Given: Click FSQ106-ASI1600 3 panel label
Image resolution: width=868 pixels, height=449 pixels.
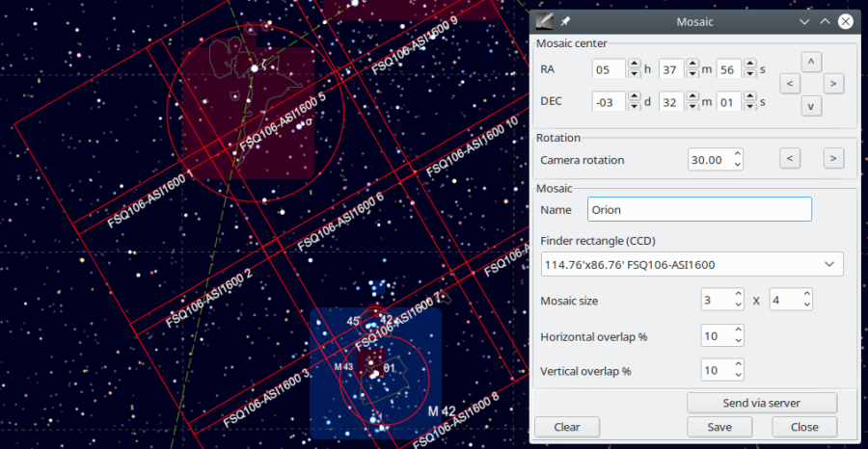Looking at the screenshot, I should point(266,398).
